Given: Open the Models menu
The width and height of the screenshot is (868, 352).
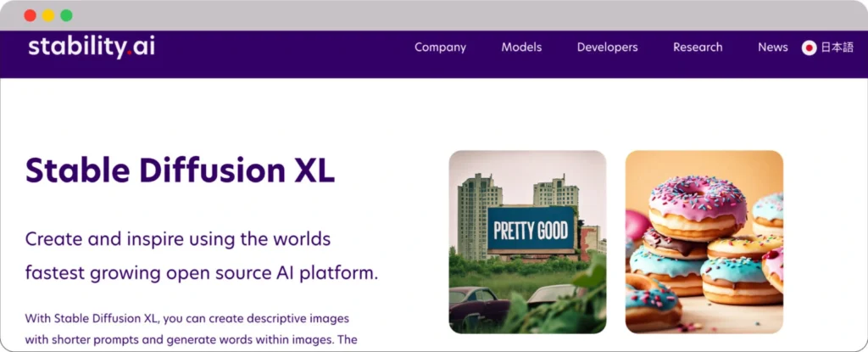Looking at the screenshot, I should click(x=521, y=47).
